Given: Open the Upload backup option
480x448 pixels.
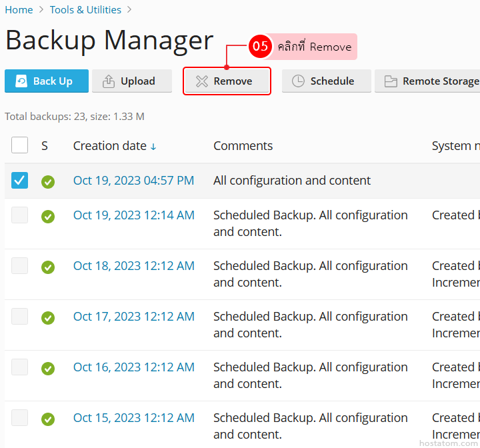Looking at the screenshot, I should coord(131,81).
